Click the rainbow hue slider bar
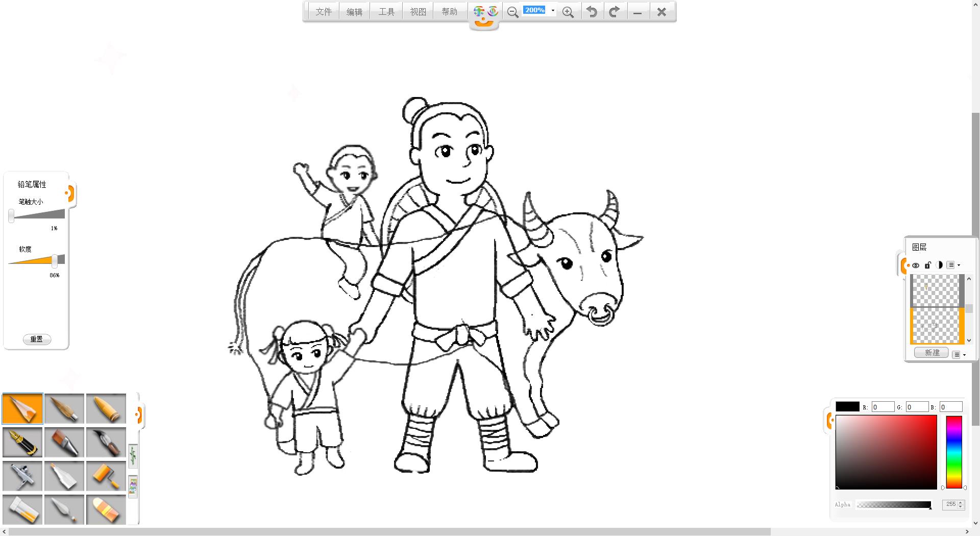This screenshot has height=536, width=980. [953, 452]
